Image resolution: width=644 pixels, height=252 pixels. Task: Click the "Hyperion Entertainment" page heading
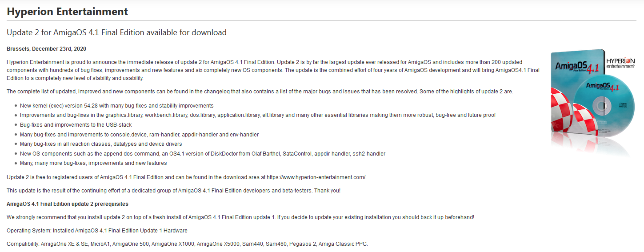pos(68,12)
